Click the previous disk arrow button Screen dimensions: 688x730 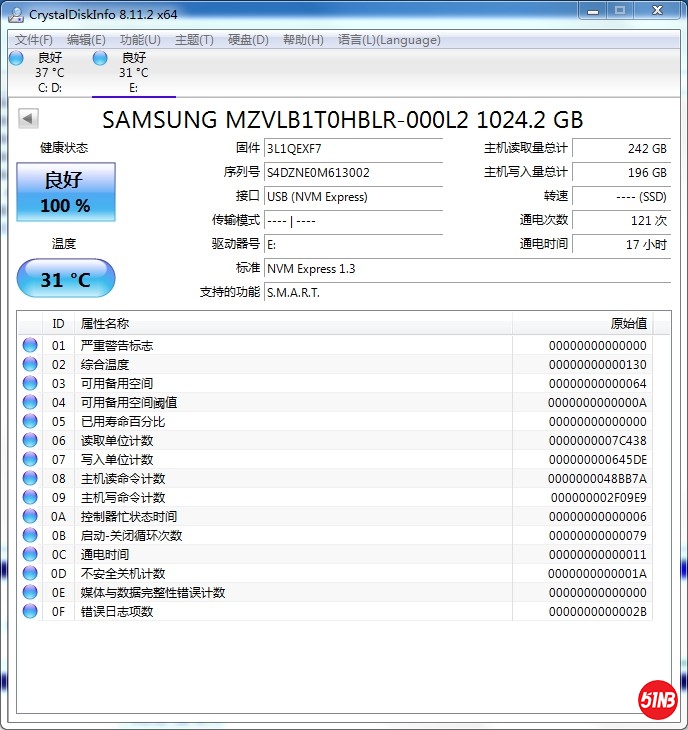click(x=28, y=119)
